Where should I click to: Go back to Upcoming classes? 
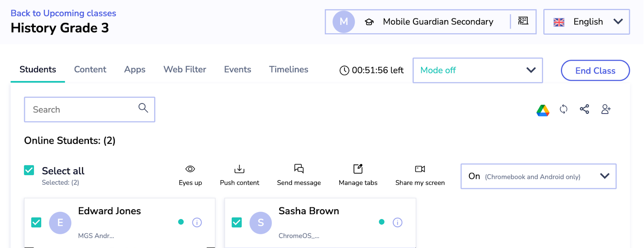pos(63,13)
